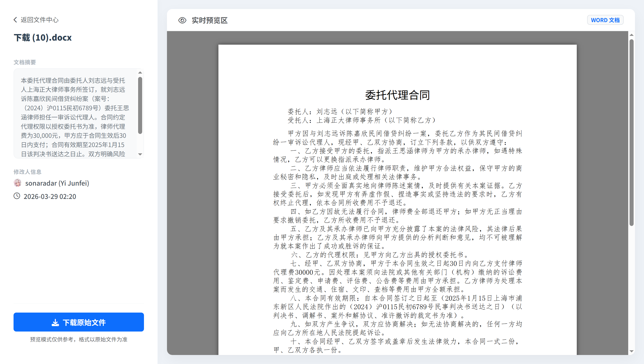Click the contract title 委托代理合同 in preview
This screenshot has height=364, width=644.
(x=397, y=95)
